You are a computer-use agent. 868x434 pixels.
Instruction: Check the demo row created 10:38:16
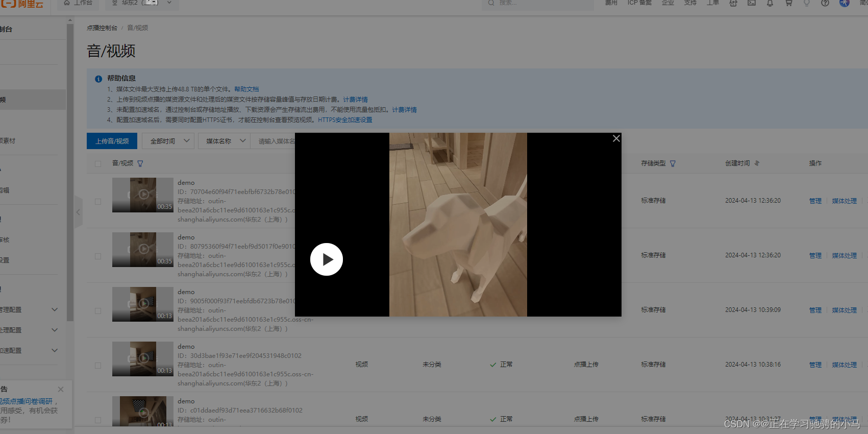(x=98, y=366)
